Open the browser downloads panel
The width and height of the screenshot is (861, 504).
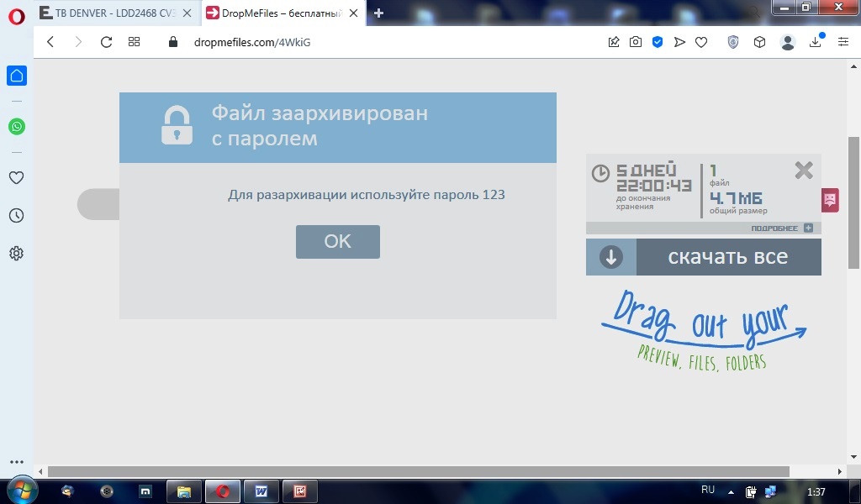point(815,42)
